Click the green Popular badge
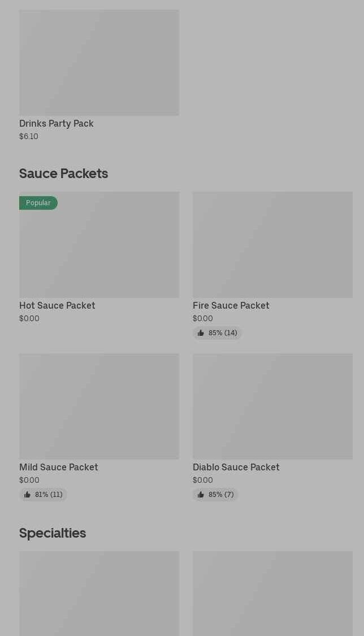 (38, 203)
